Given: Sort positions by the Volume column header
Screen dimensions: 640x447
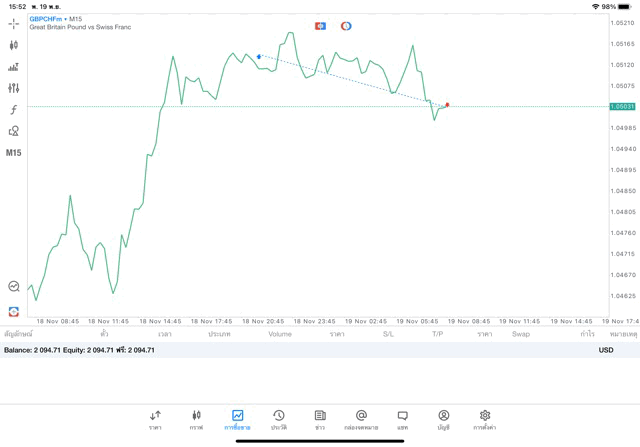Looking at the screenshot, I should coord(280,334).
